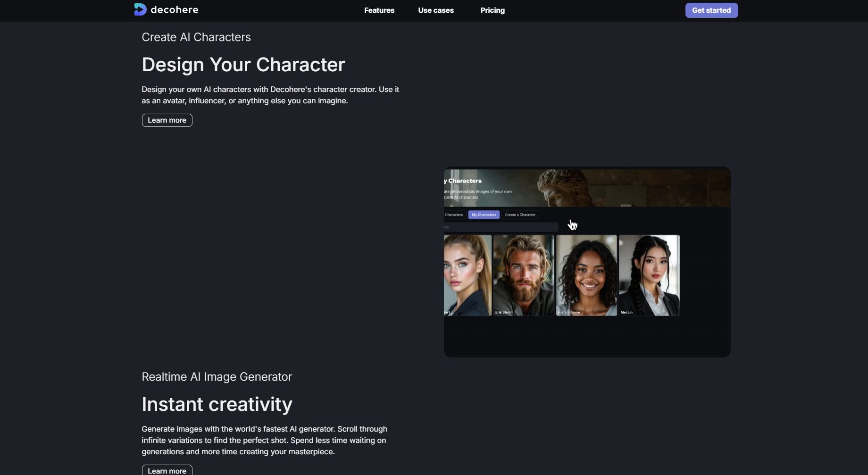
Task: Select the Mei Lin character thumbnail
Action: (x=649, y=275)
